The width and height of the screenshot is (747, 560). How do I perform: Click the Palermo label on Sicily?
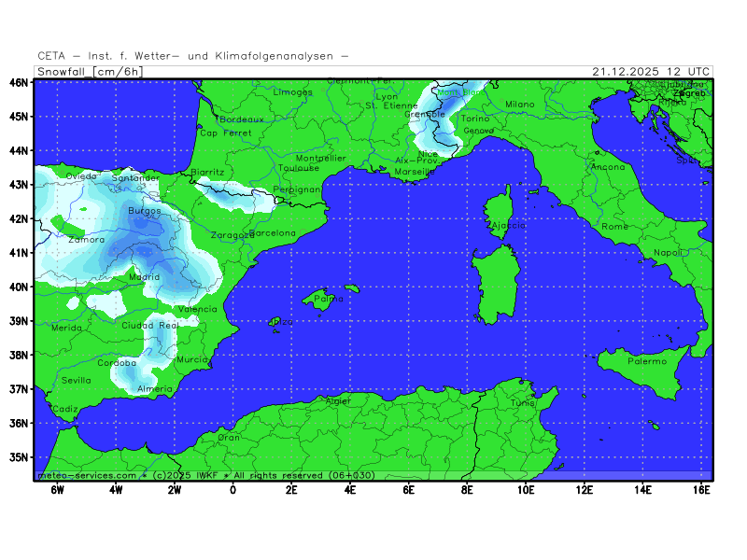pyautogui.click(x=647, y=361)
